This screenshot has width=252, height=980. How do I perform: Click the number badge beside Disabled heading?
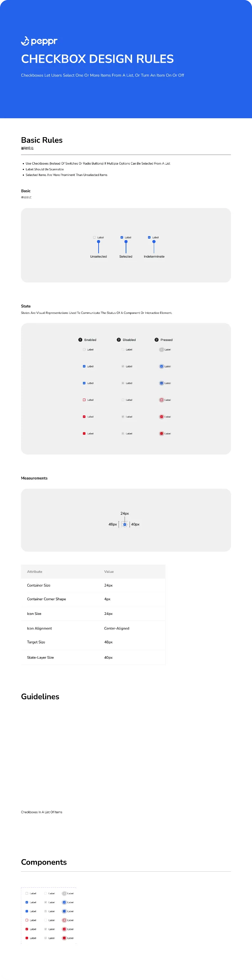[x=119, y=340]
